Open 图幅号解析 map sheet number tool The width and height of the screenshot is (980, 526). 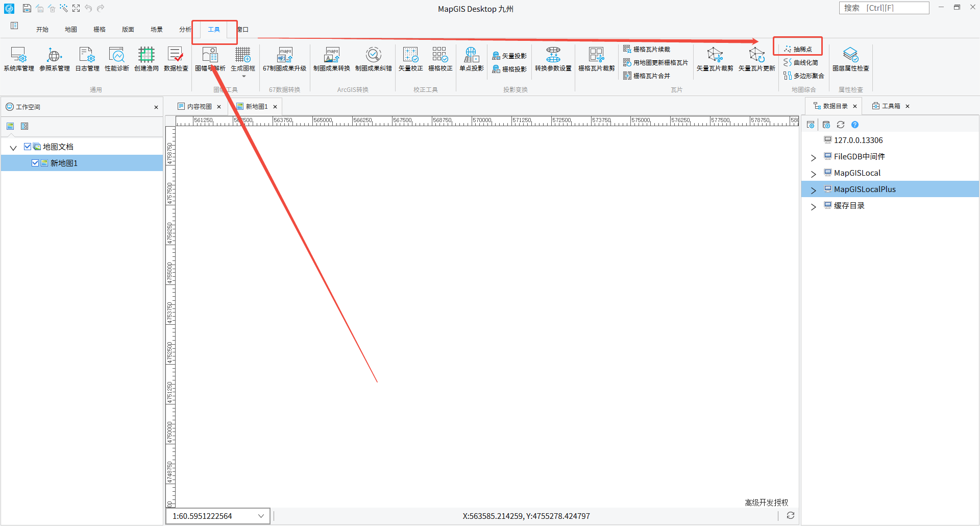tap(210, 59)
